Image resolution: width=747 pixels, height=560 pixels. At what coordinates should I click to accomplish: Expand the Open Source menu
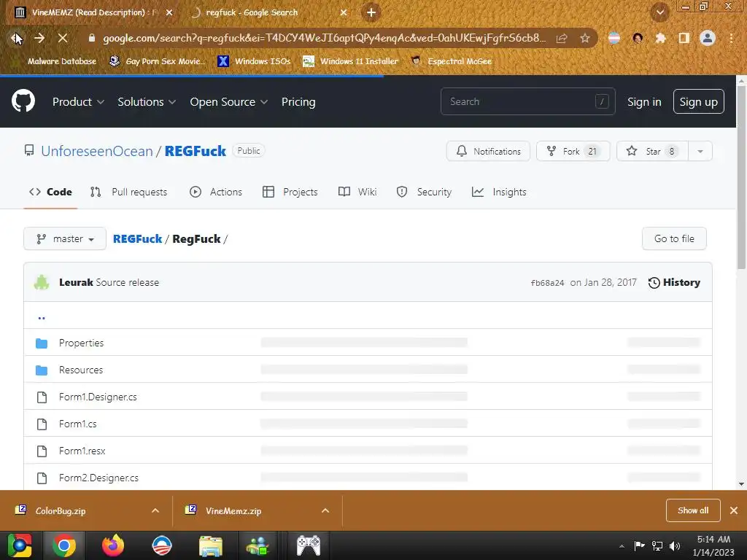(228, 102)
